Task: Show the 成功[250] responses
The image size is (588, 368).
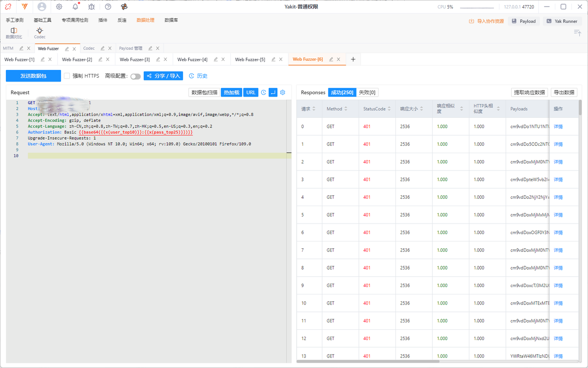Action: 342,92
